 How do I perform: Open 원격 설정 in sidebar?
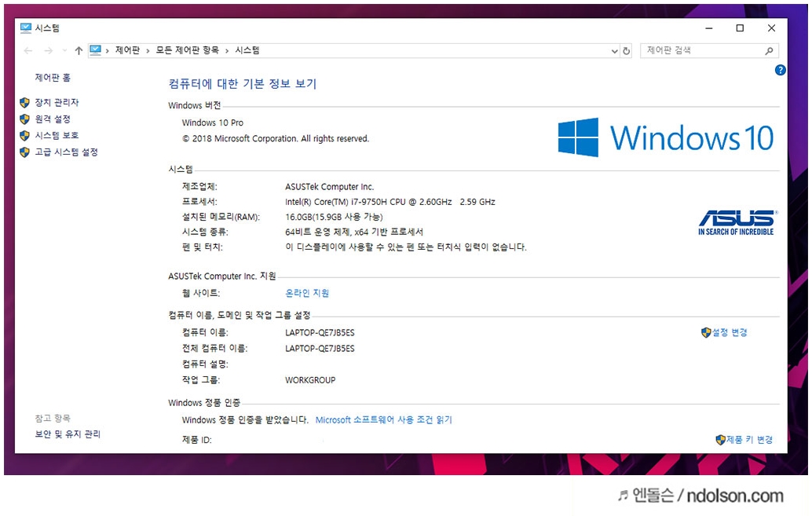[53, 119]
